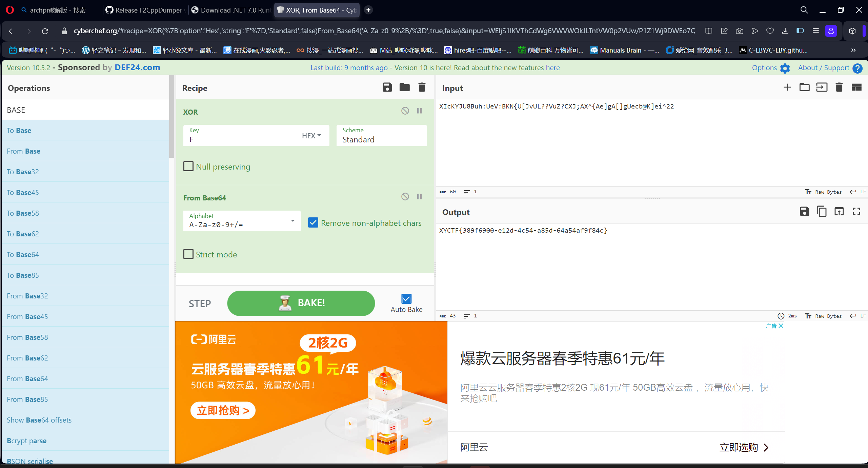Uncheck Remove non-alphabet chars
Viewport: 868px width, 468px height.
click(313, 222)
